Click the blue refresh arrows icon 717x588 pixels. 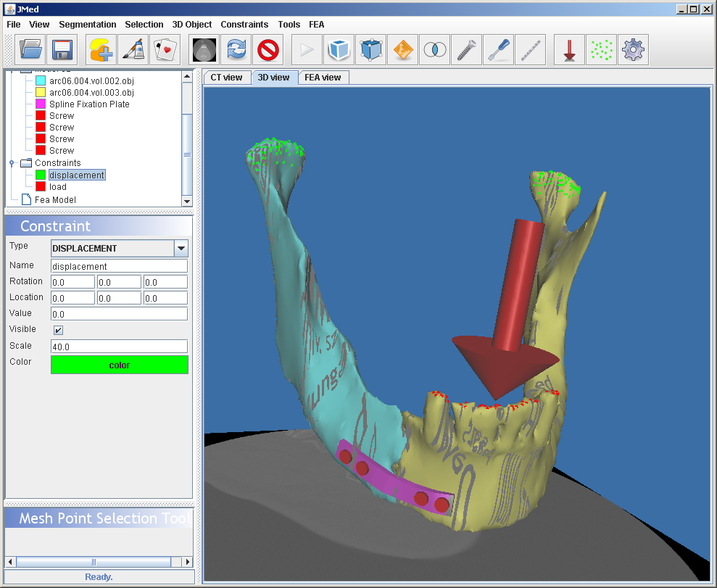236,50
